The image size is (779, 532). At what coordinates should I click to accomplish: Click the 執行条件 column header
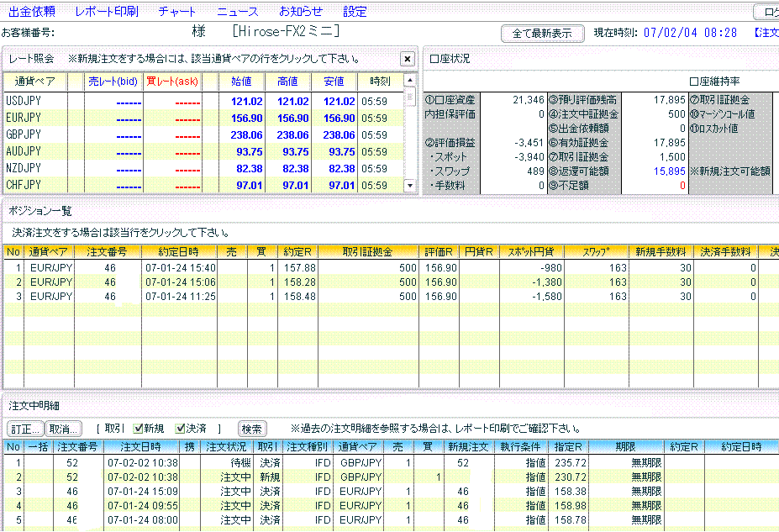[x=519, y=447]
